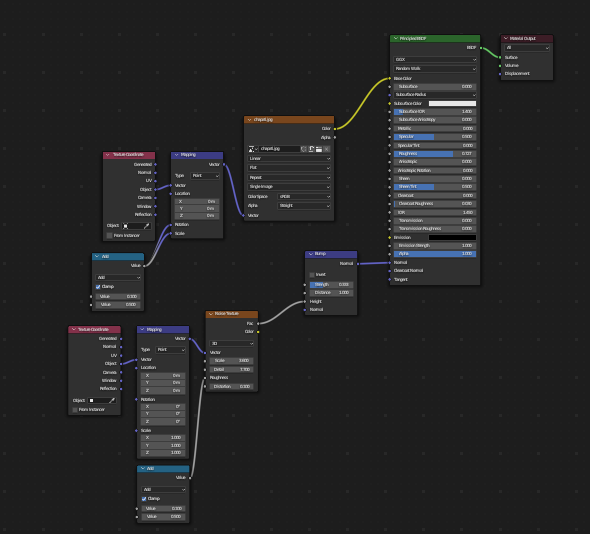Image resolution: width=590 pixels, height=534 pixels.
Task: Enable Invert checkbox in Bump node
Action: click(x=312, y=275)
